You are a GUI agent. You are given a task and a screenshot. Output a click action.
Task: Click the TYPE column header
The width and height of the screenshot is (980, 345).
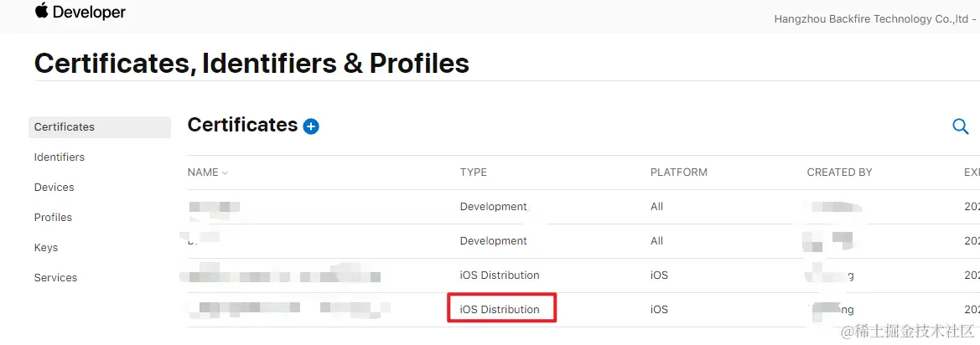click(x=473, y=172)
